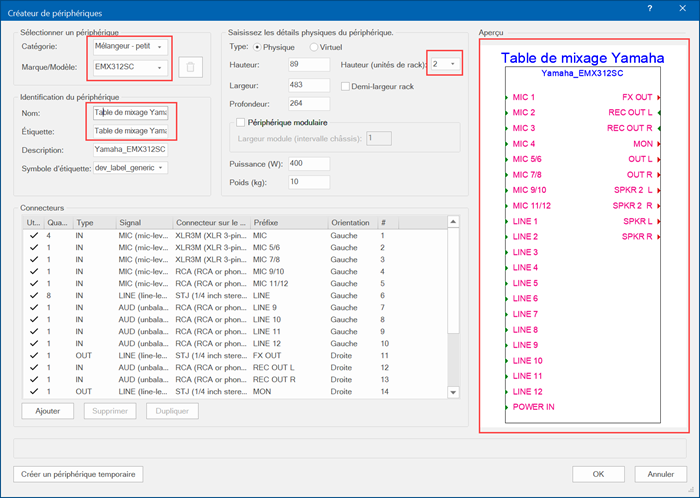The image size is (700, 498).
Task: Sort by the Orientation column header
Action: (x=353, y=222)
